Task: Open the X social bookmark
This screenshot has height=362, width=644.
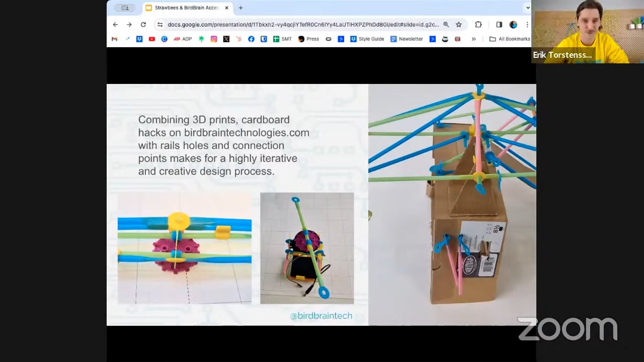Action: [x=226, y=39]
